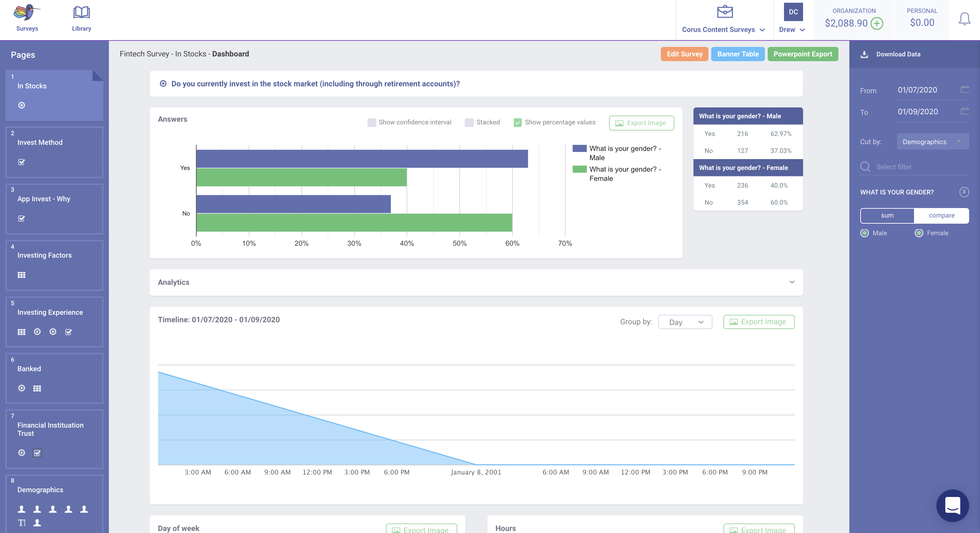Expand the Analytics section
This screenshot has width=980, height=533.
tap(792, 282)
